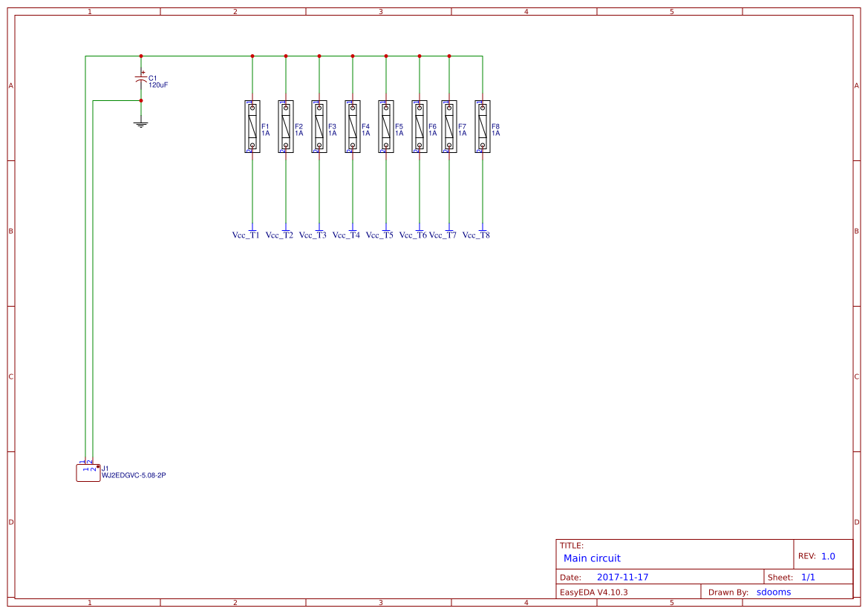The image size is (868, 614).
Task: Select the date field 2017-11-17
Action: pos(622,577)
